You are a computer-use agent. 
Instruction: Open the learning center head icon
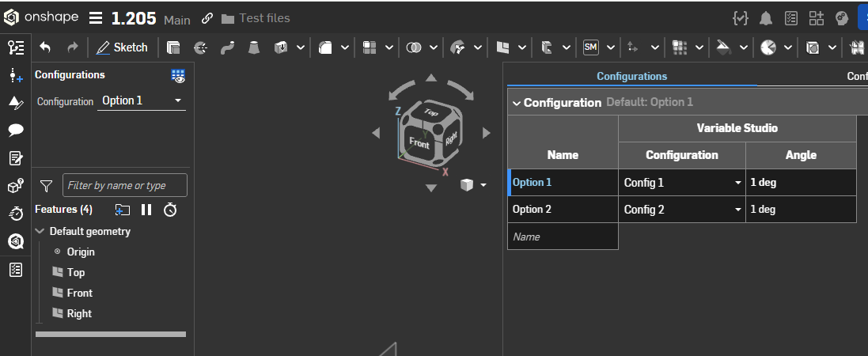tap(842, 18)
